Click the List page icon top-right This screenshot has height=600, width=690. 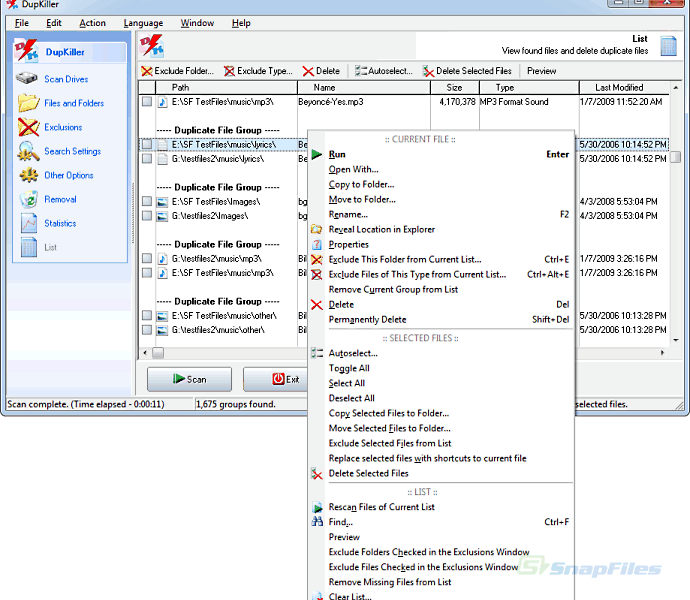668,46
